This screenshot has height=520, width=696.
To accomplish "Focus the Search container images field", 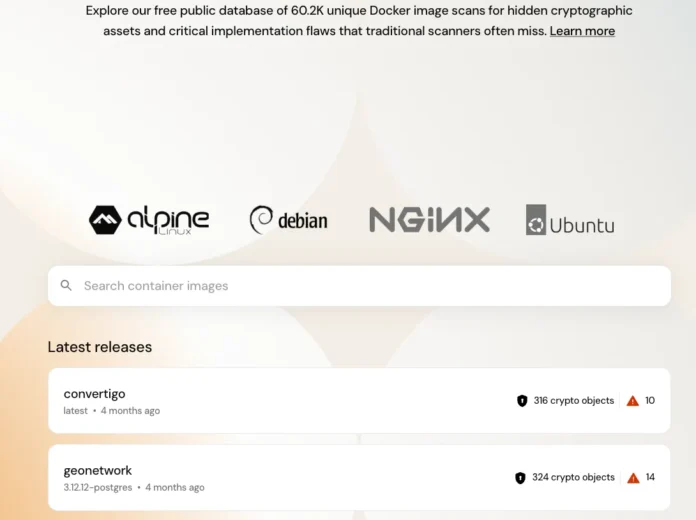I will click(x=359, y=286).
